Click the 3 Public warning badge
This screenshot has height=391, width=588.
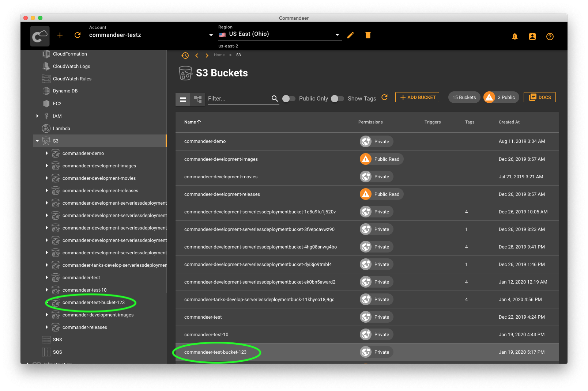tap(501, 97)
